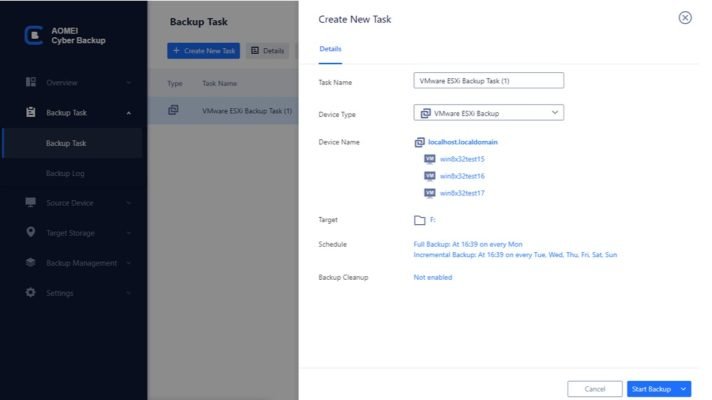This screenshot has width=712, height=400.
Task: Click the Incremental Backup schedule link
Action: [x=515, y=255]
